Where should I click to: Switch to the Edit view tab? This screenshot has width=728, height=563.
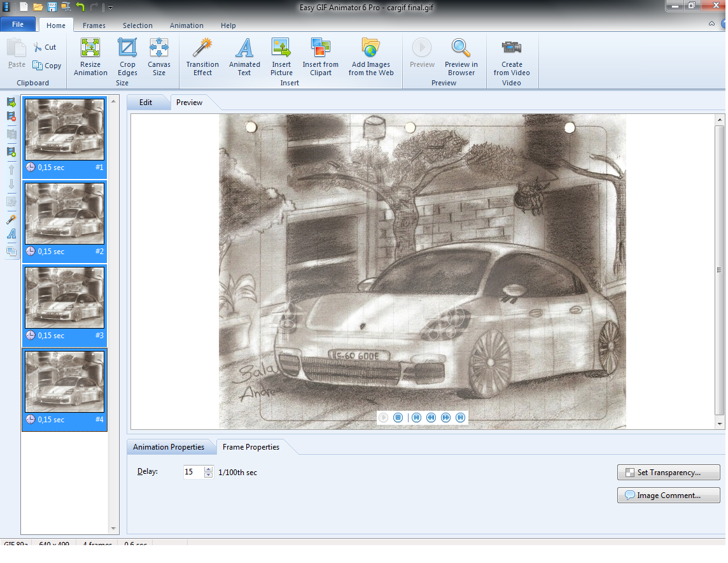146,103
